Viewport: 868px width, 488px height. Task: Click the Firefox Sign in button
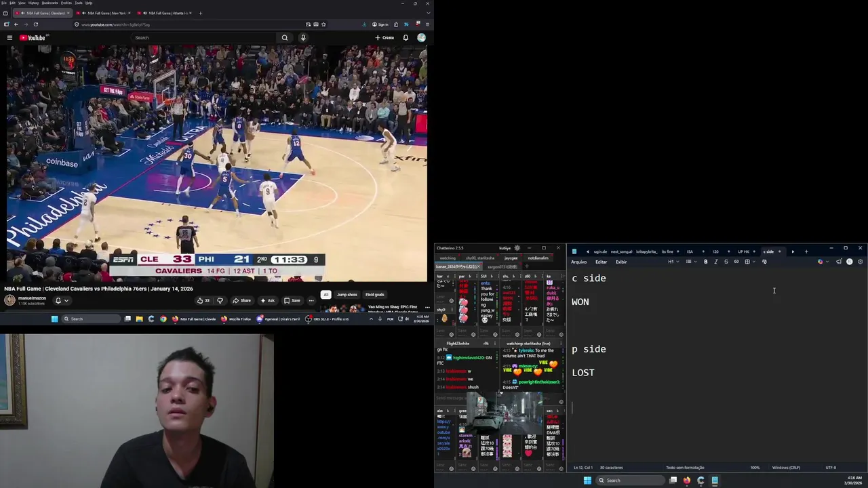tap(380, 24)
